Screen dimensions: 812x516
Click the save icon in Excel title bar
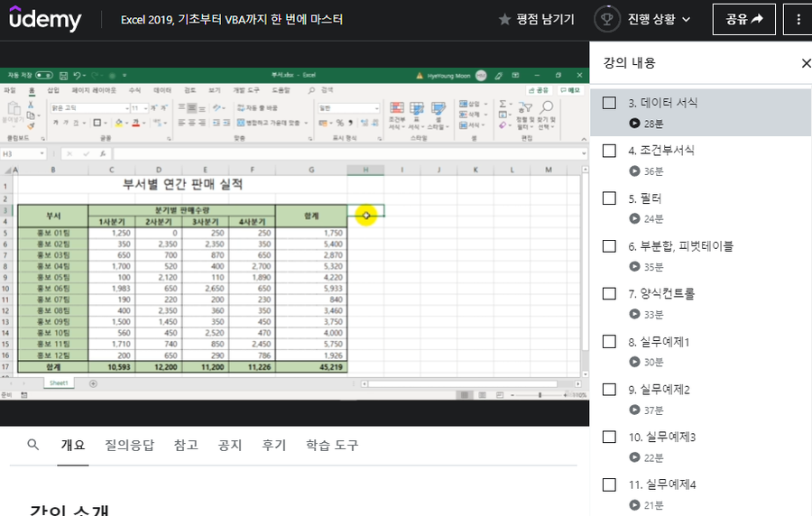[63, 76]
